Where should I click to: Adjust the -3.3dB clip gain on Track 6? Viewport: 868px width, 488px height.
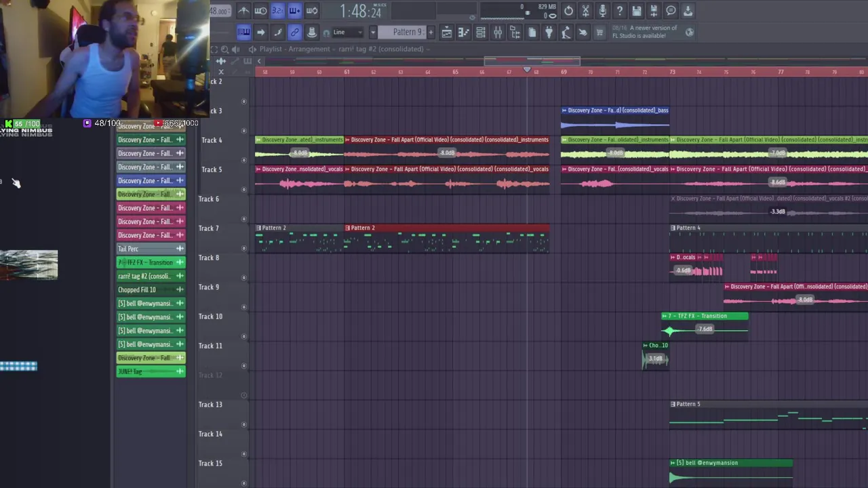(x=778, y=211)
